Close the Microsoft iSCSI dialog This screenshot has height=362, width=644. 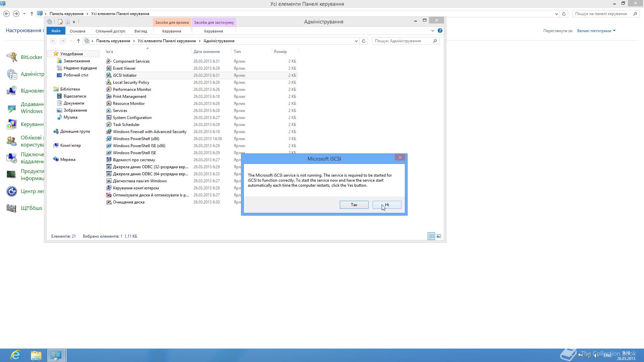coord(400,158)
